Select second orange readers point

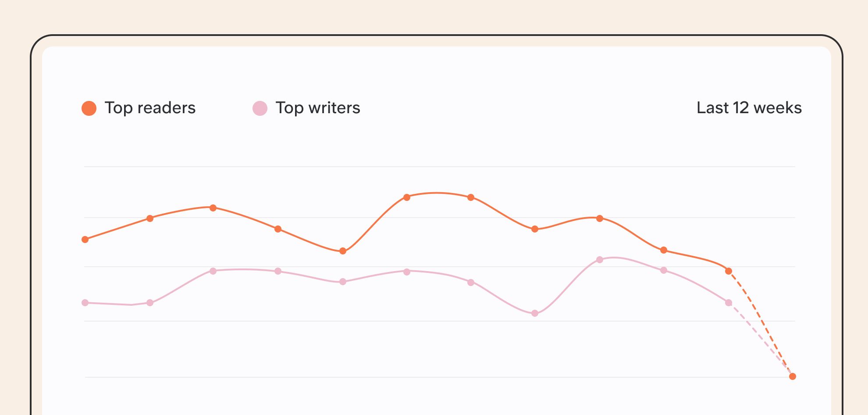[150, 218]
